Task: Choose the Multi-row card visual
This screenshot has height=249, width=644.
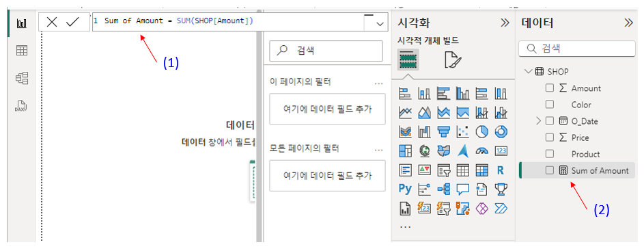Action: [x=406, y=170]
